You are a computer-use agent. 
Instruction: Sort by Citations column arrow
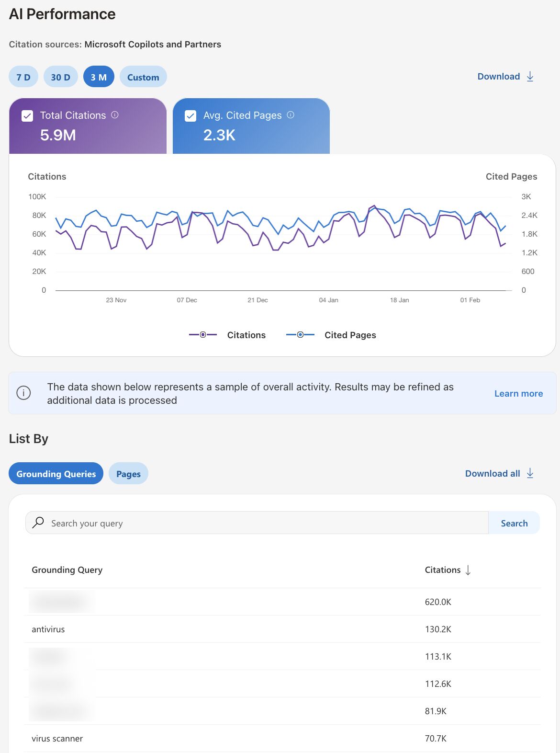click(468, 570)
